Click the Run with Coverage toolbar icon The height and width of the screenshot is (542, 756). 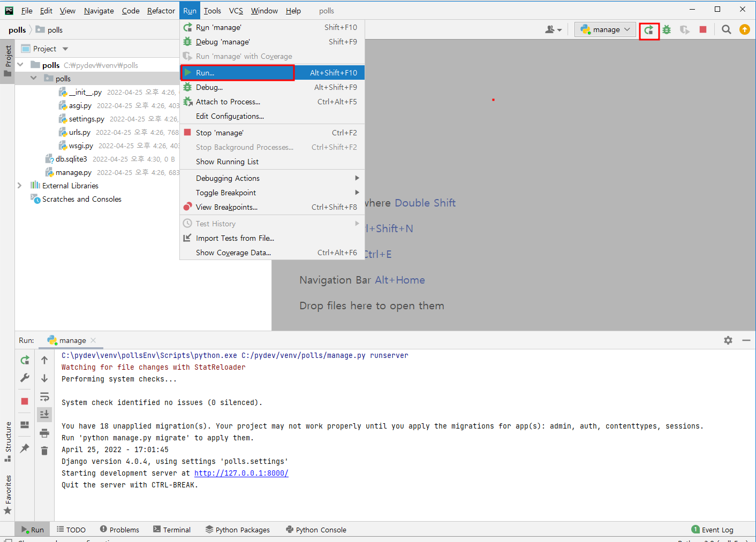(x=685, y=30)
